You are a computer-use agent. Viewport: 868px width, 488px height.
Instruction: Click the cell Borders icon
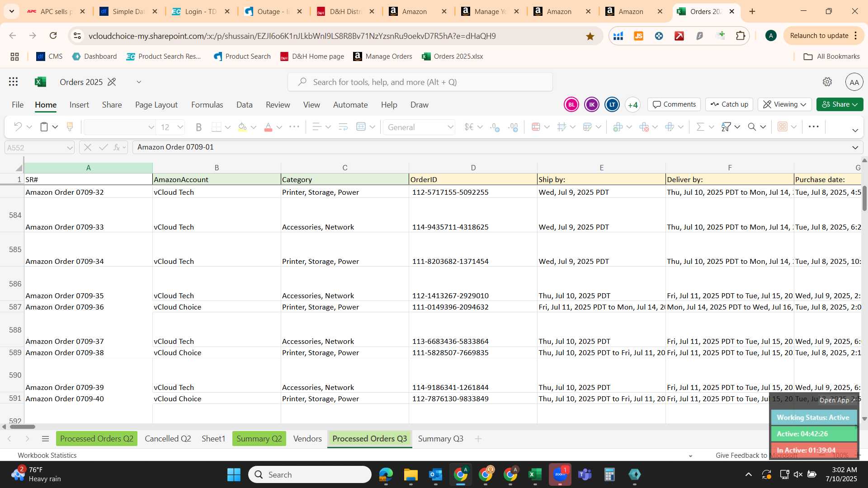tap(217, 127)
